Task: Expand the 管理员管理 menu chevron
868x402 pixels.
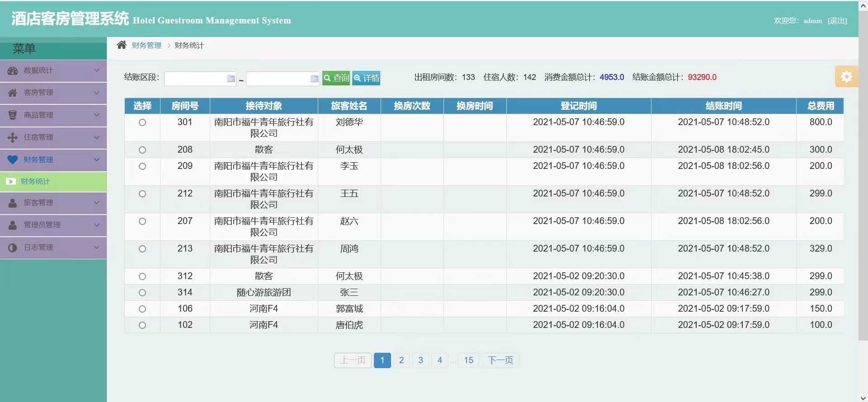Action: point(97,224)
